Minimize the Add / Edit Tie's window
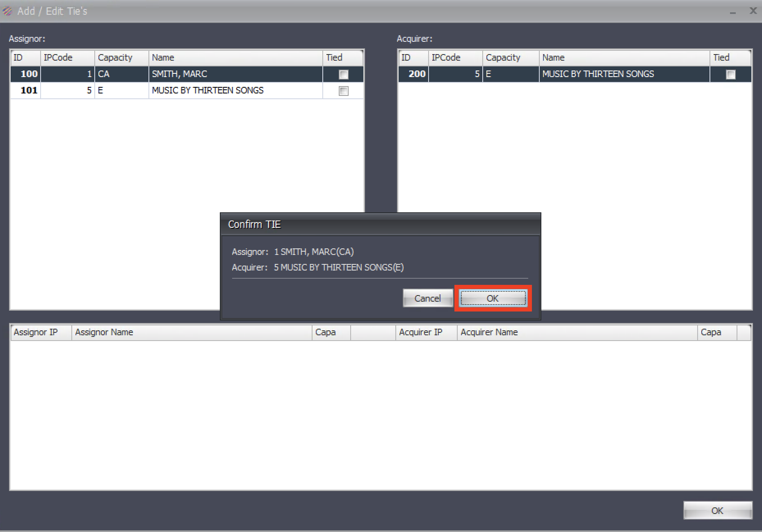 732,12
